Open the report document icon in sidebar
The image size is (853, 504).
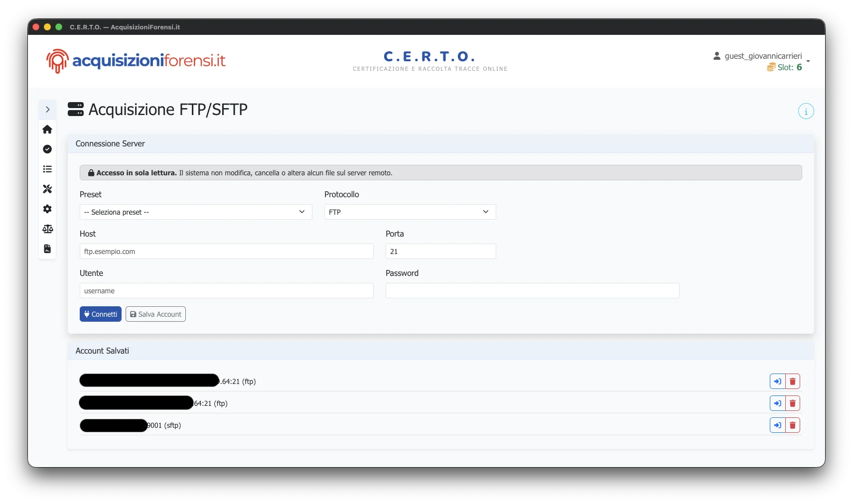pyautogui.click(x=47, y=249)
